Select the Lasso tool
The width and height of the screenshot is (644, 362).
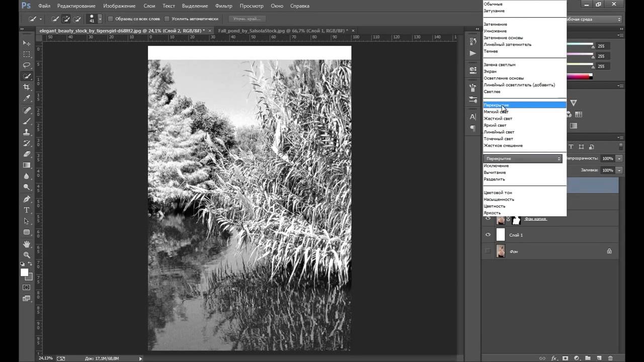(27, 65)
